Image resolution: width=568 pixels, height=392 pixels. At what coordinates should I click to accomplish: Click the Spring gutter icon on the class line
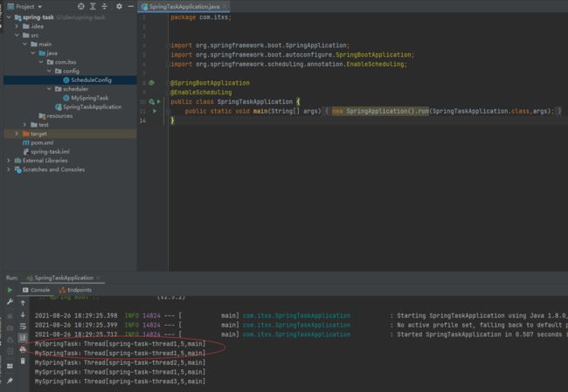(x=151, y=101)
